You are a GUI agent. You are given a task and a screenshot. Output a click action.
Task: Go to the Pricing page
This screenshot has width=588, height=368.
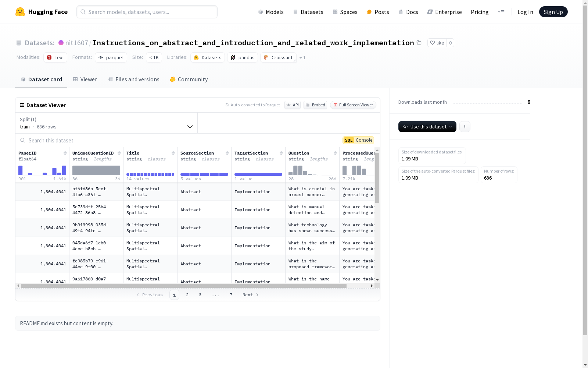(480, 12)
